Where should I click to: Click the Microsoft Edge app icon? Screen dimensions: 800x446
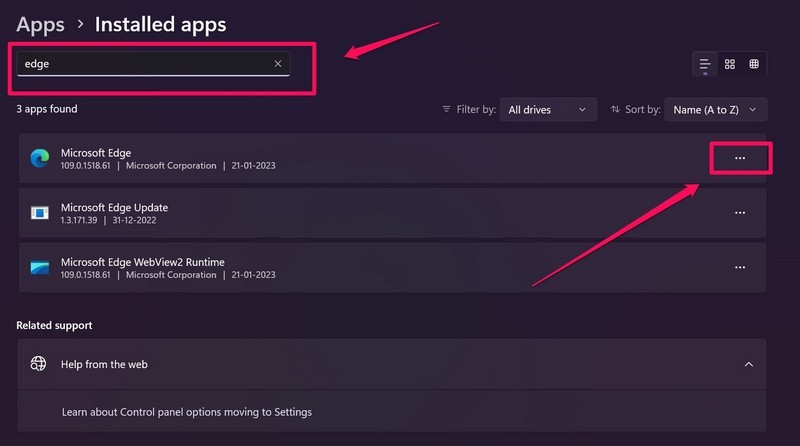pos(40,158)
